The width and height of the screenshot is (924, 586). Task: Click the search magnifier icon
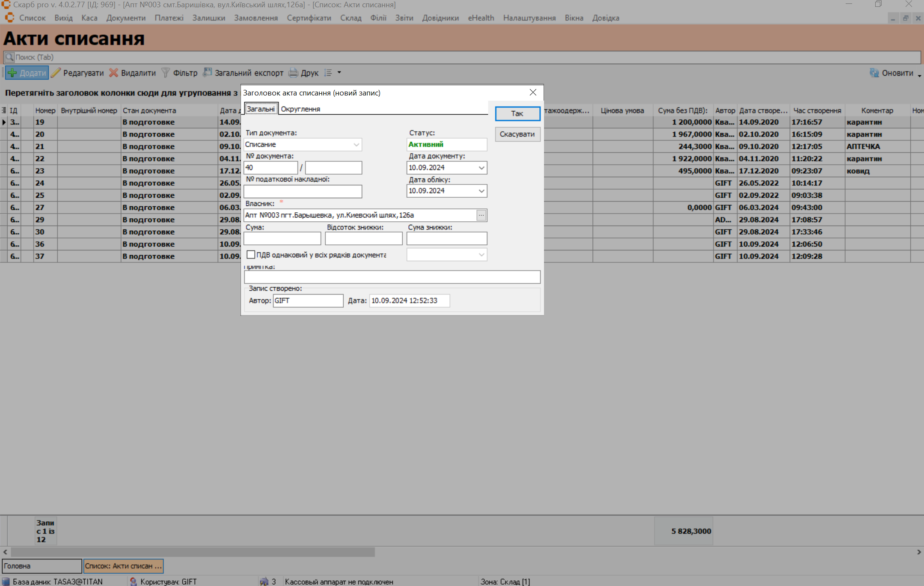click(x=9, y=57)
